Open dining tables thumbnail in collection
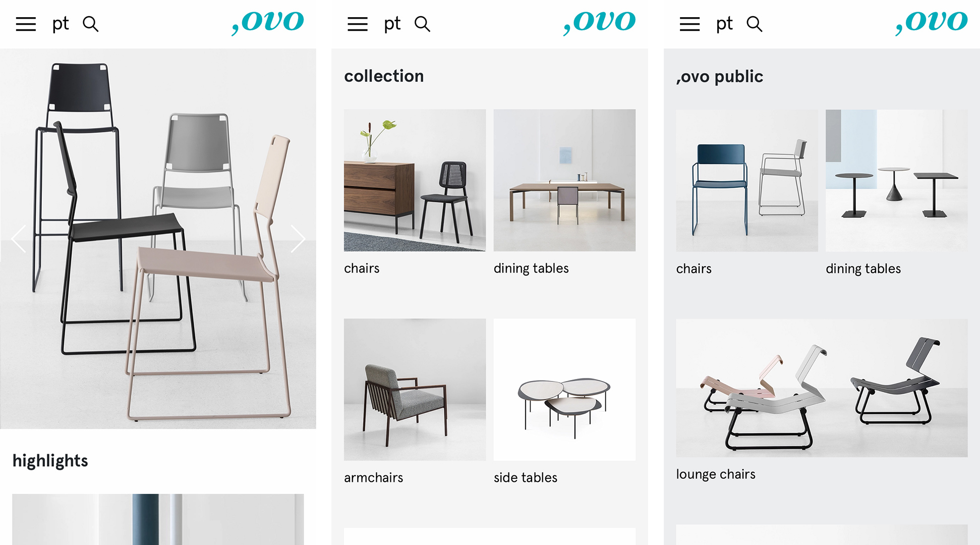 [x=564, y=180]
